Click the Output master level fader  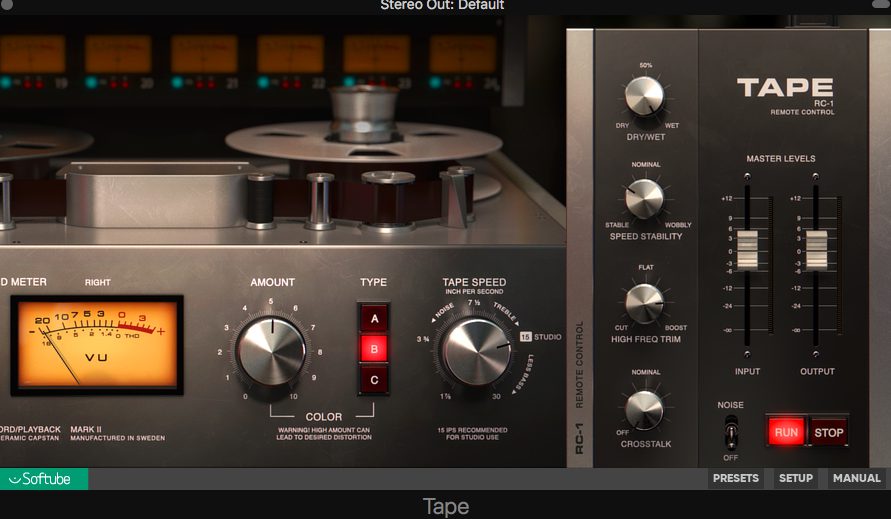tap(817, 250)
